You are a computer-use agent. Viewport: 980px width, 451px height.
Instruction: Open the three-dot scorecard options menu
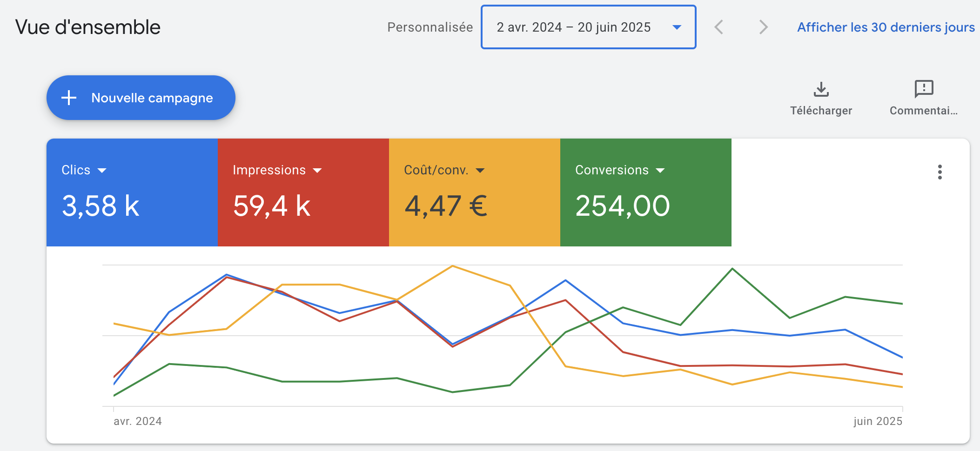coord(940,172)
